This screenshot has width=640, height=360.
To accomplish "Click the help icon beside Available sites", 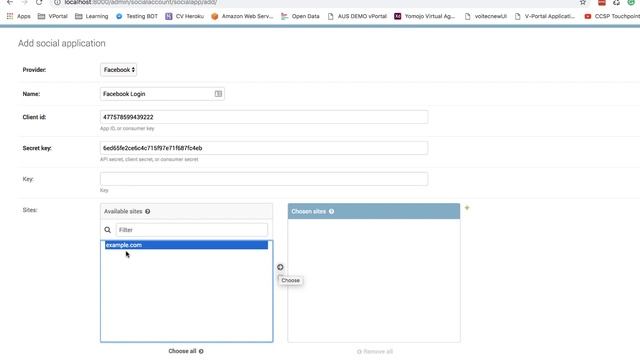I will pos(148,211).
